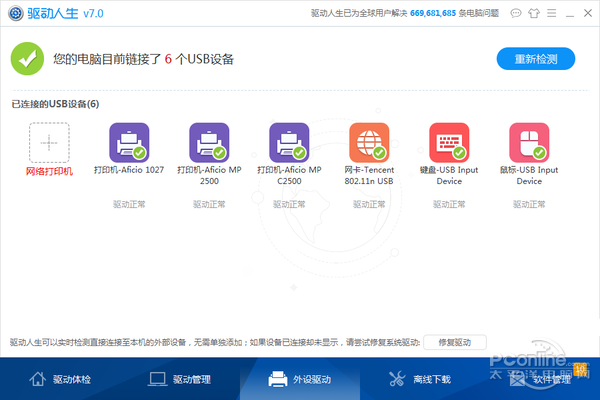Click the 669,681,685 problems-solved counter
This screenshot has width=600, height=400.
point(433,13)
